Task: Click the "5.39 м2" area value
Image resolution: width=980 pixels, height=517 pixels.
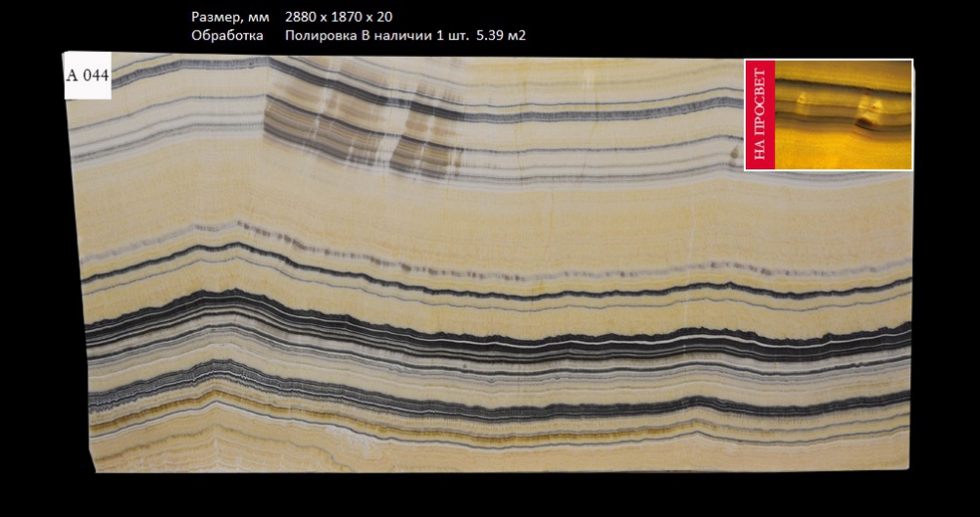Action: 502,35
